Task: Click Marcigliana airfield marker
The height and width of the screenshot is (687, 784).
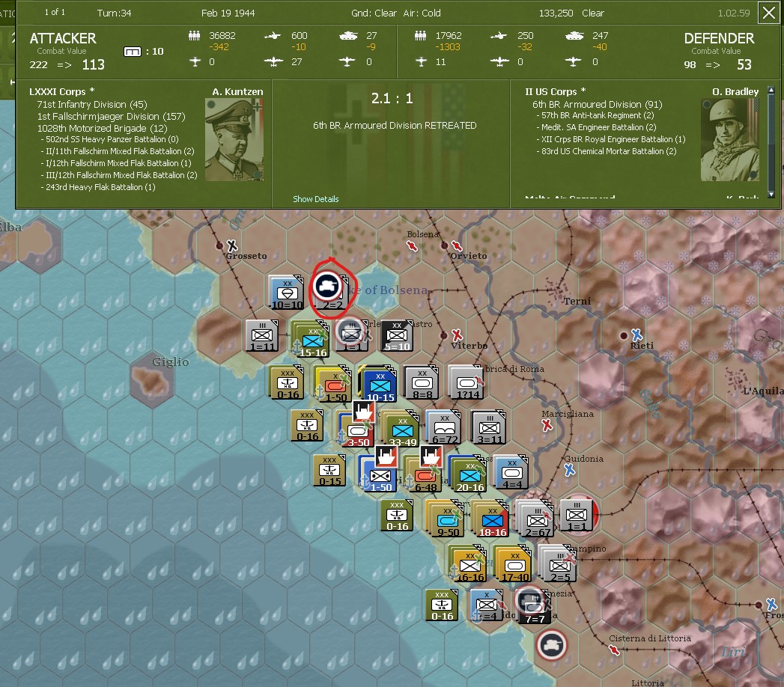Action: click(547, 425)
